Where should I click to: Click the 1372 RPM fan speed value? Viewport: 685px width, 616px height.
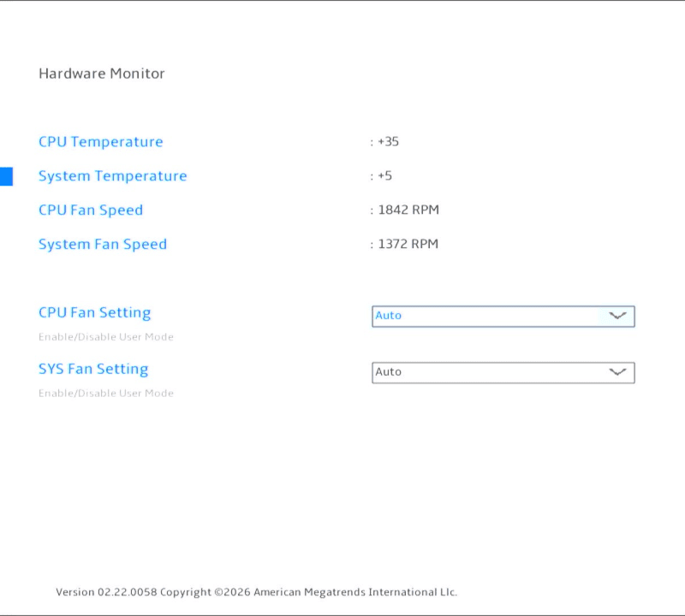pyautogui.click(x=408, y=245)
